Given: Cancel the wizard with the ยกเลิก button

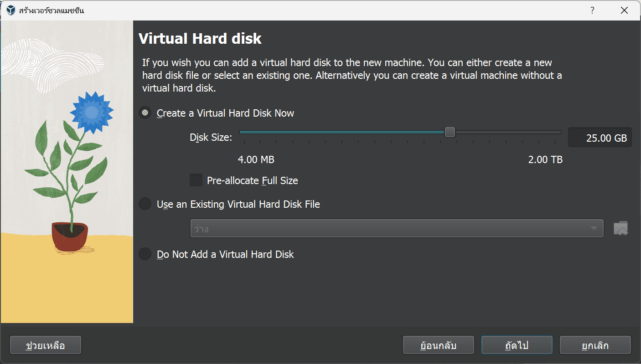Looking at the screenshot, I should (x=595, y=345).
